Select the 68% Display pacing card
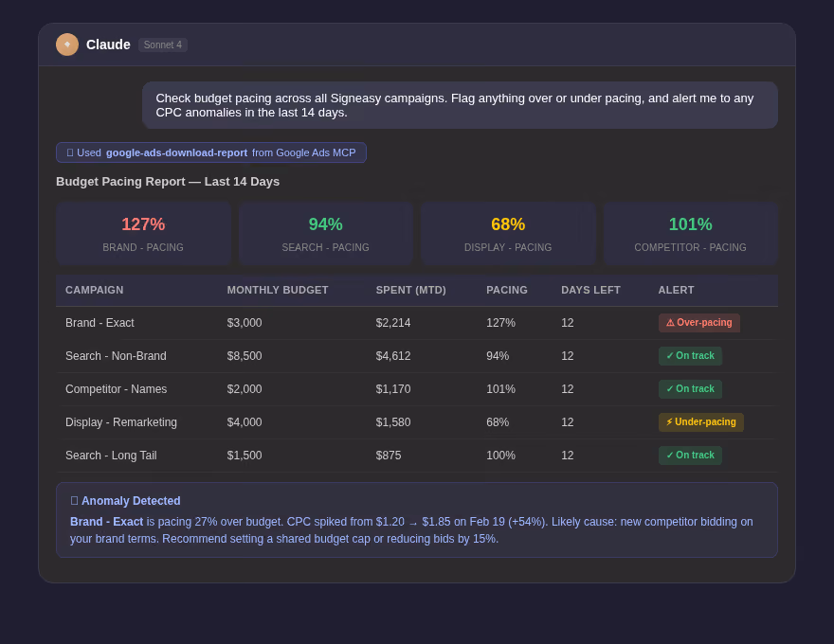Viewport: 834px width, 644px height. [x=508, y=234]
